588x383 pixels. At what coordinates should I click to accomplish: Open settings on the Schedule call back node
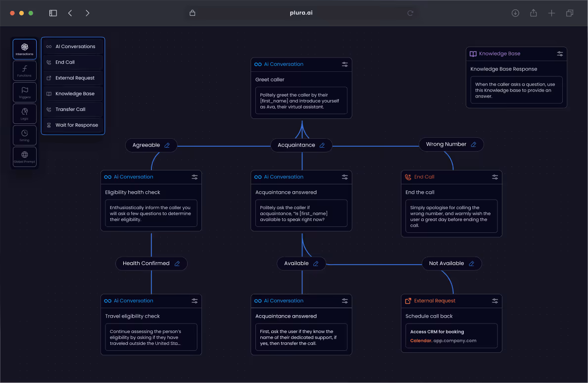click(x=494, y=301)
